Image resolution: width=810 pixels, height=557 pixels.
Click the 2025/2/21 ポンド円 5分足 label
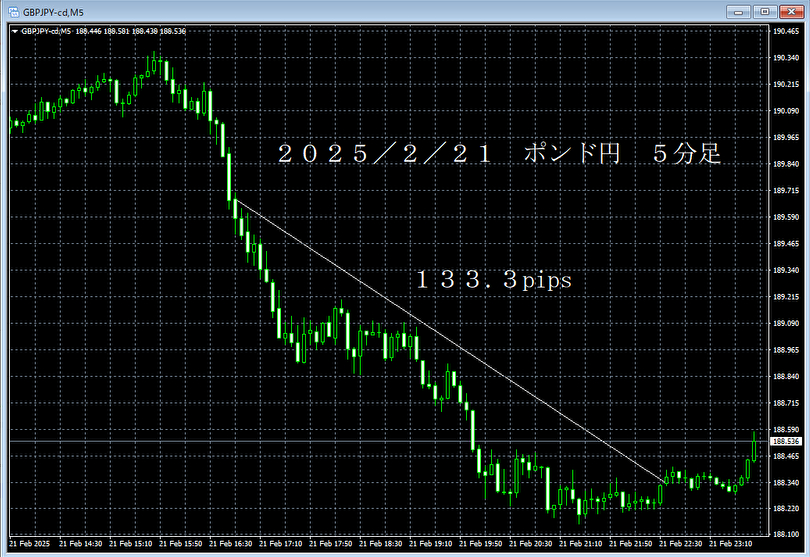499,154
